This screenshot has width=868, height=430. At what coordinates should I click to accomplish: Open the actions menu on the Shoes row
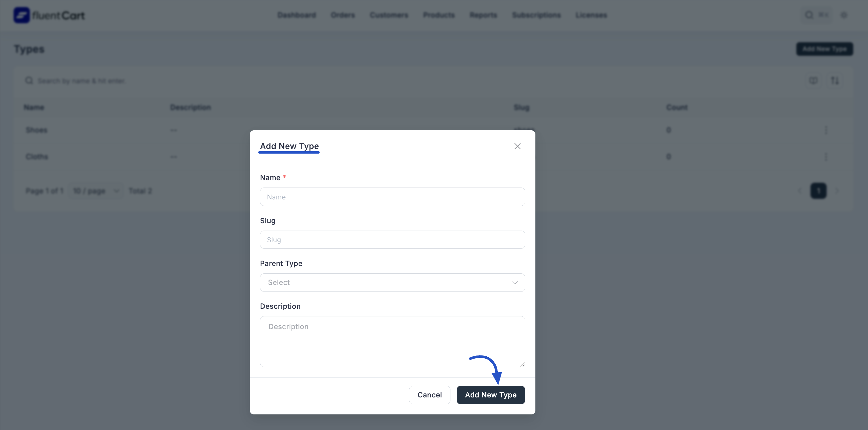point(826,130)
